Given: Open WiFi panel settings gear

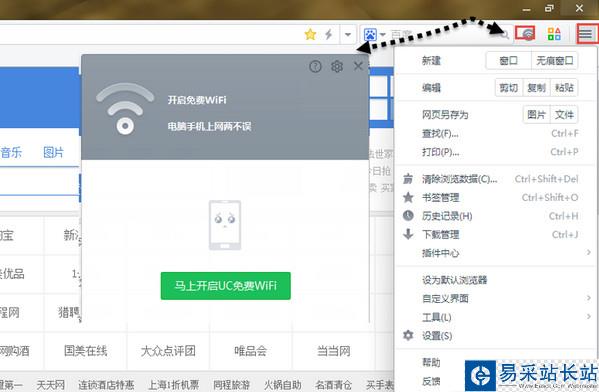Looking at the screenshot, I should [337, 66].
